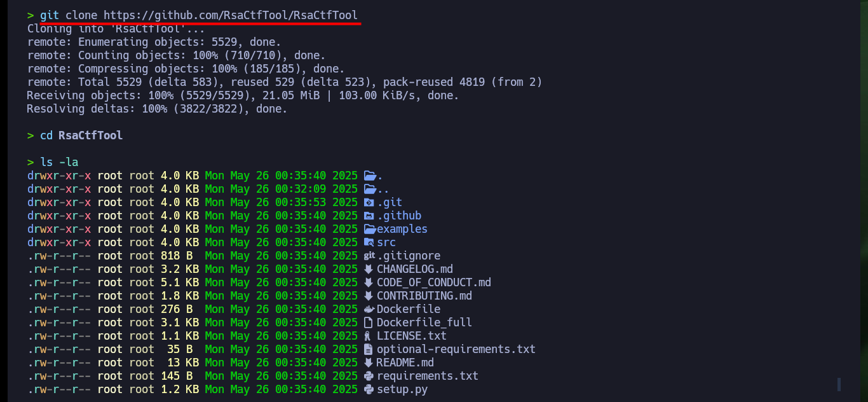Viewport: 868px width, 402px height.
Task: Click the Python icon beside setup.py
Action: (369, 389)
